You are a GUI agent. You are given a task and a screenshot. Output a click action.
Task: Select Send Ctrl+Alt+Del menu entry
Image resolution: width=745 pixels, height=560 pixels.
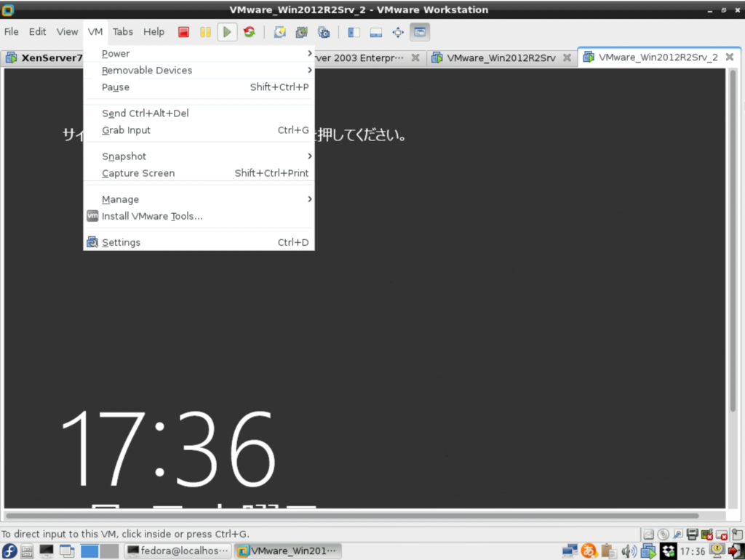tap(199, 113)
